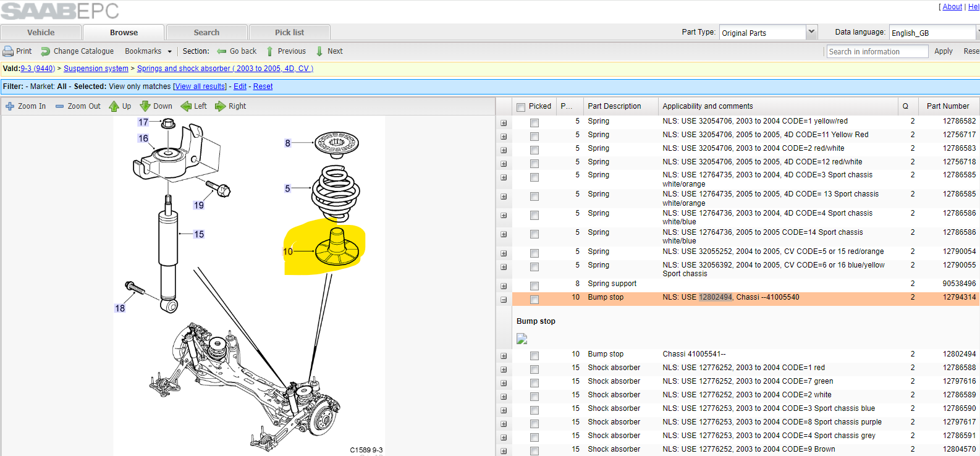The image size is (980, 456).
Task: Click part number 12790055 cell
Action: (959, 265)
